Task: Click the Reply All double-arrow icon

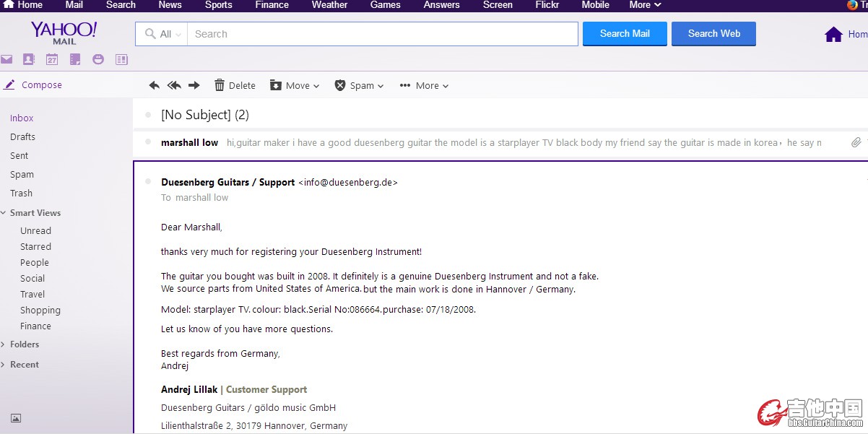Action: (x=174, y=85)
